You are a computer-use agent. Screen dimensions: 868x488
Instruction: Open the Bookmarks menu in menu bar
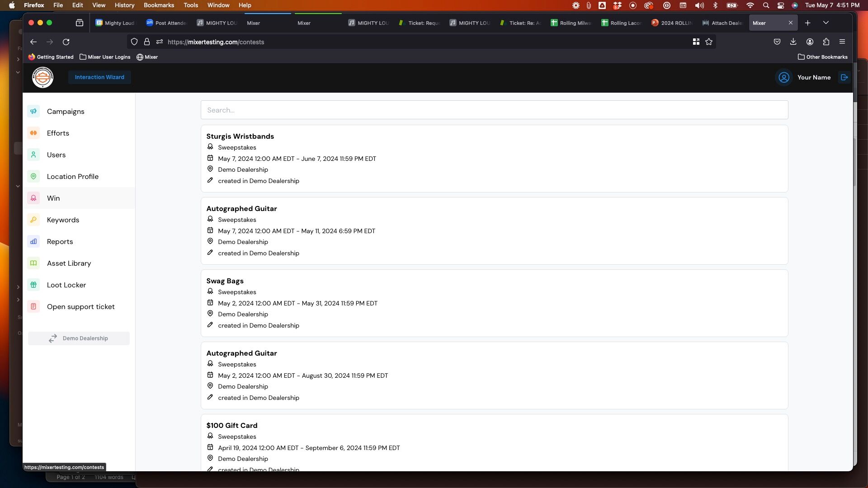tap(159, 5)
